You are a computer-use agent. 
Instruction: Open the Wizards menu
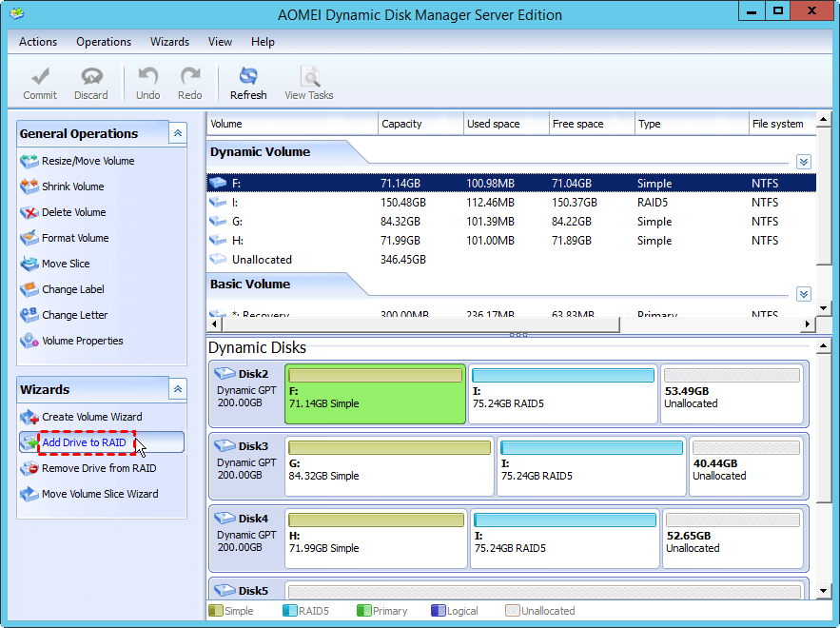(169, 42)
